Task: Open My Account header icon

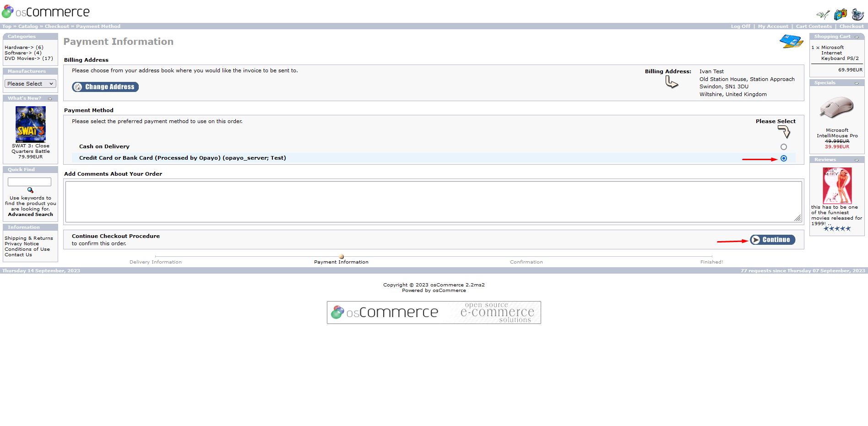Action: [823, 15]
